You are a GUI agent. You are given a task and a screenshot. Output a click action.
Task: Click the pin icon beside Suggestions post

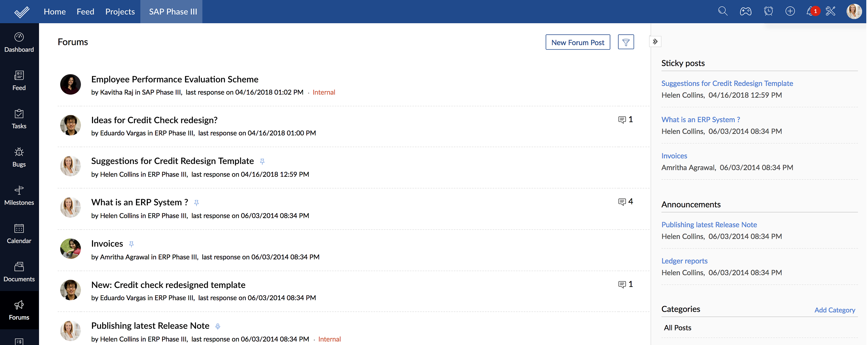263,162
